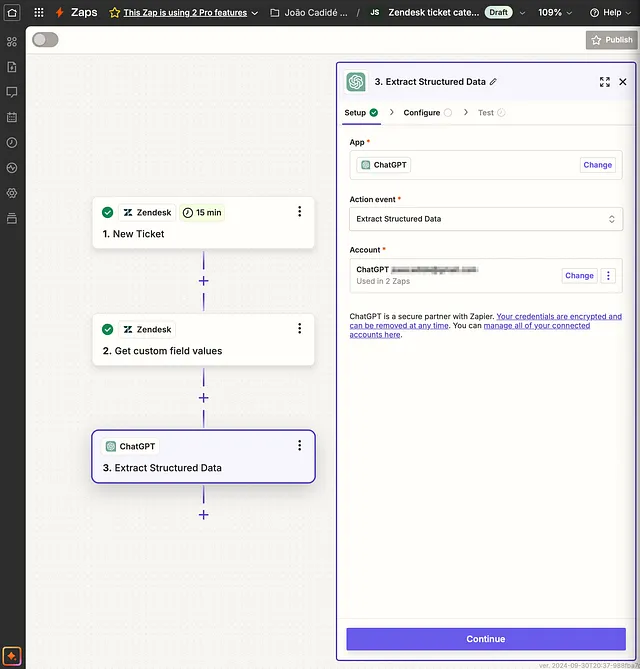The image size is (640, 669).
Task: Click the JS owner avatar badge
Action: click(x=375, y=13)
